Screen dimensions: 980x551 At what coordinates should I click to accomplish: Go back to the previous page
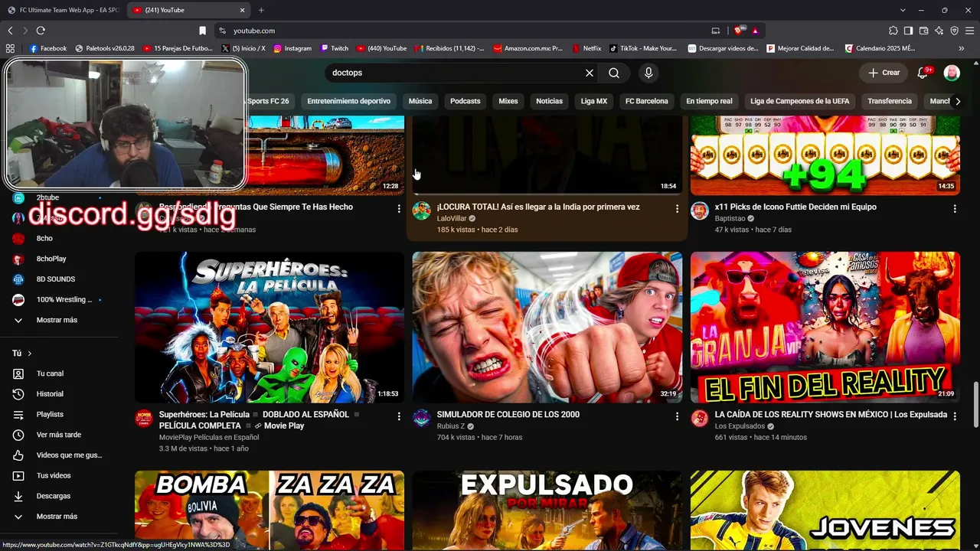click(10, 31)
